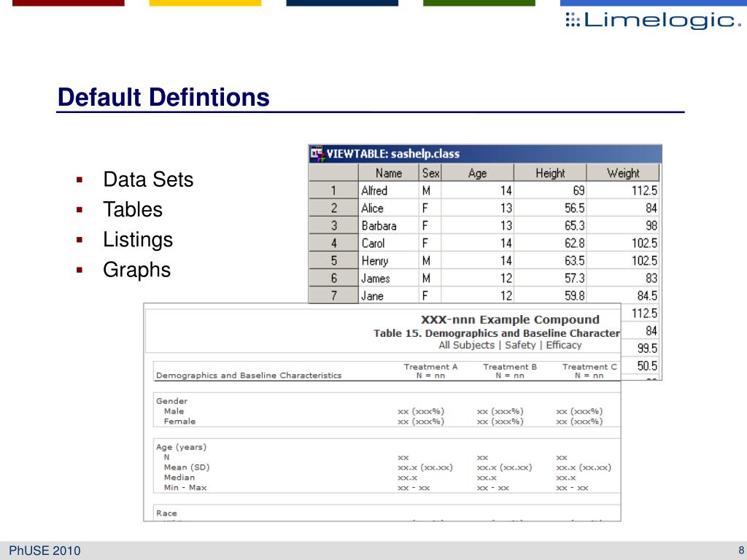Click the Male row label

click(174, 411)
